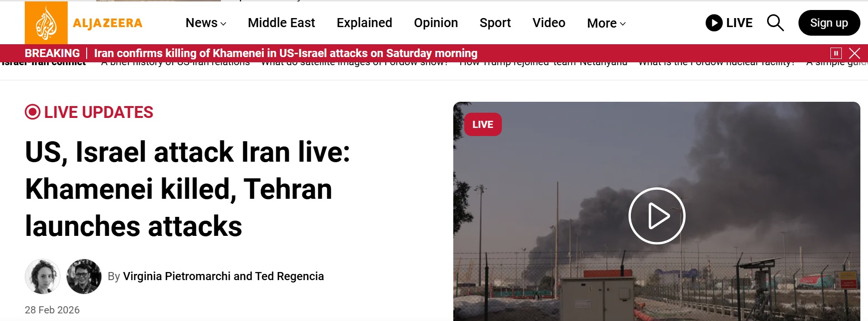Select Sport in navigation bar
This screenshot has width=868, height=321.
pos(495,23)
